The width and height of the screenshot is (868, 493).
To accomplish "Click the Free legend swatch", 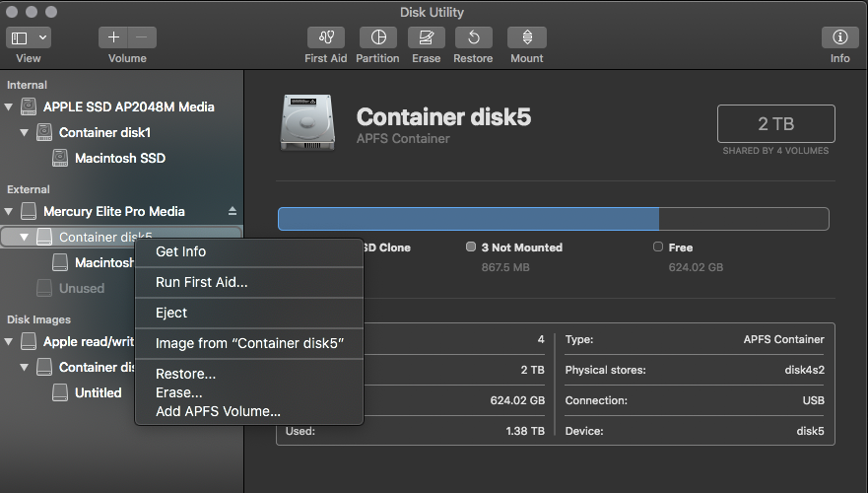I will [657, 246].
